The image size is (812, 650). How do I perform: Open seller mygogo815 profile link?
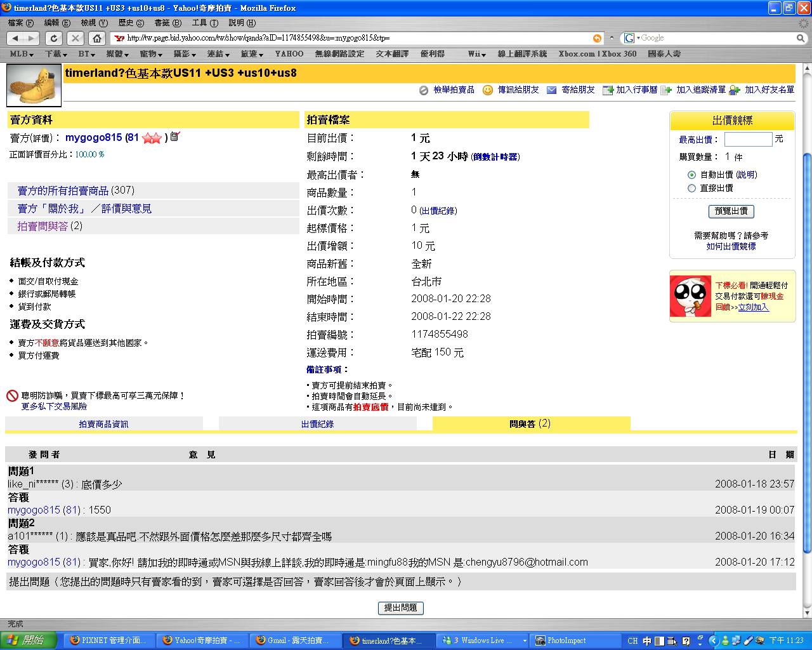(93, 138)
